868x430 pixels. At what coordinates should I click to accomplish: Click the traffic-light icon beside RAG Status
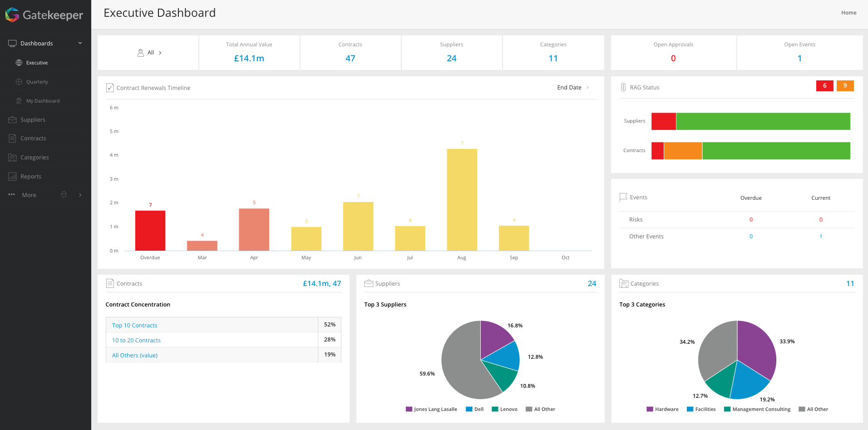pyautogui.click(x=624, y=87)
